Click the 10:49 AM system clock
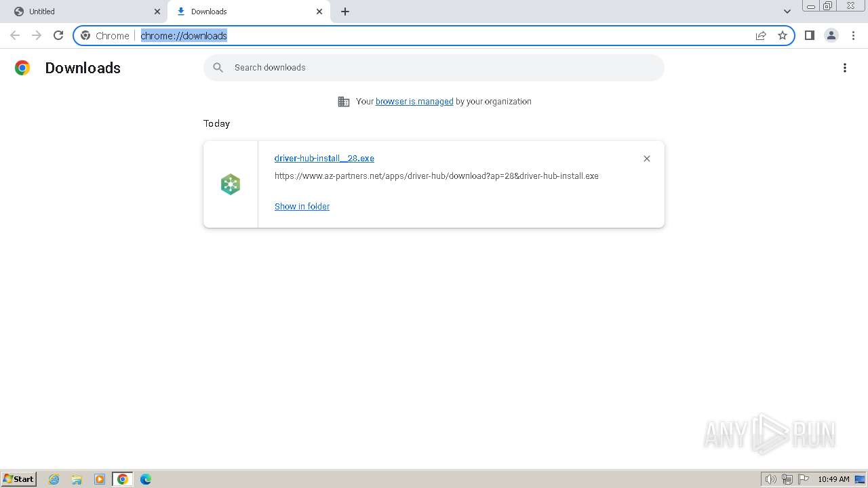The height and width of the screenshot is (488, 868). [x=833, y=479]
